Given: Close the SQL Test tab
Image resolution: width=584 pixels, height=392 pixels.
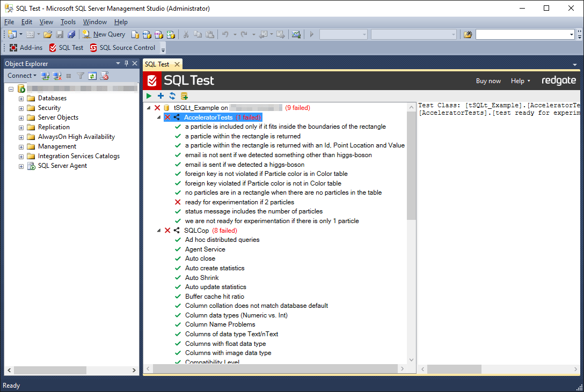Looking at the screenshot, I should (177, 64).
